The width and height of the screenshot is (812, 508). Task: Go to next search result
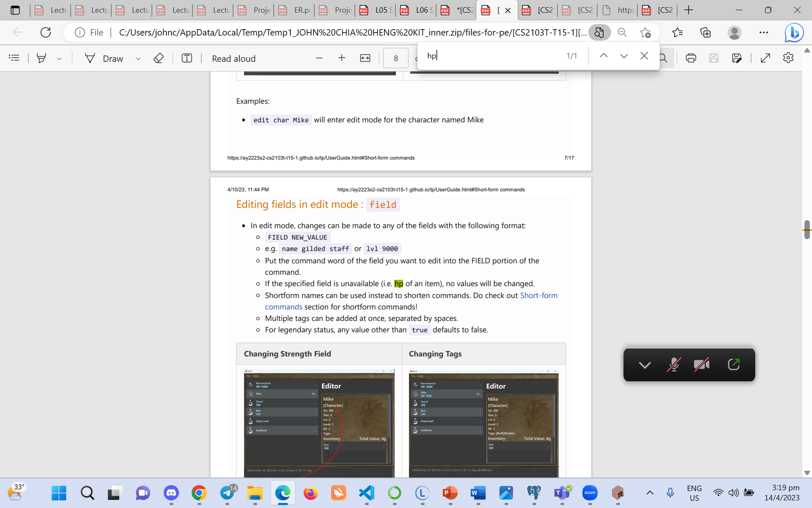tap(624, 56)
